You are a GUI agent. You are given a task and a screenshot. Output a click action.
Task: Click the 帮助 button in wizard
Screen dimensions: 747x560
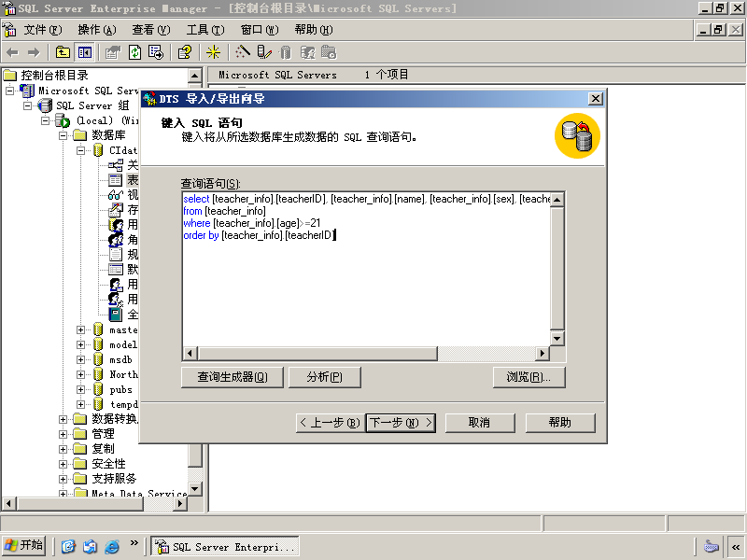pos(560,423)
